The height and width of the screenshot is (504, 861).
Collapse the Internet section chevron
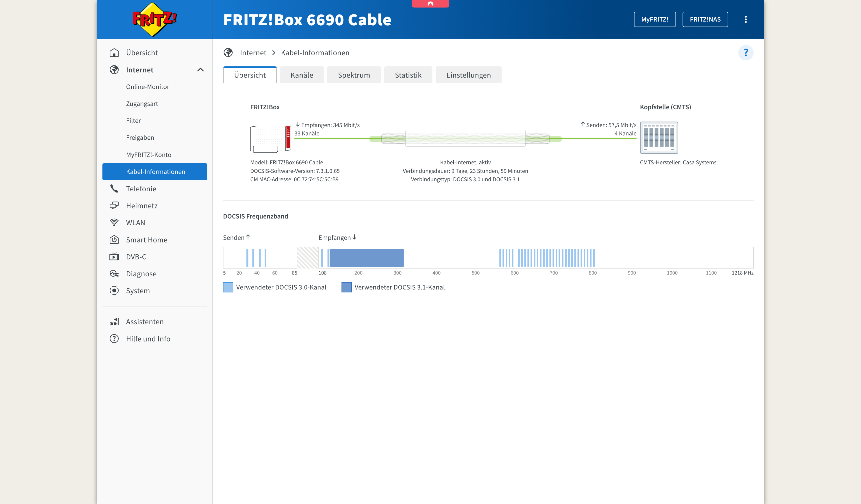(201, 70)
